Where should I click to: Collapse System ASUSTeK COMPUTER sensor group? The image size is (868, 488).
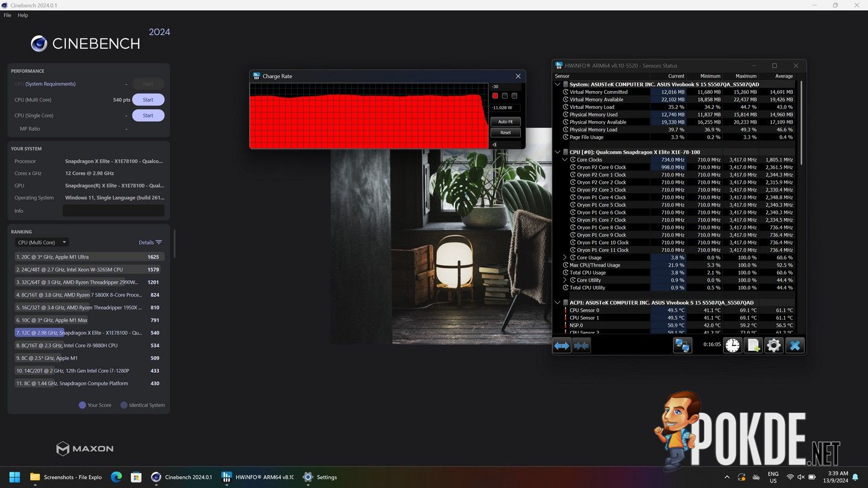(558, 84)
